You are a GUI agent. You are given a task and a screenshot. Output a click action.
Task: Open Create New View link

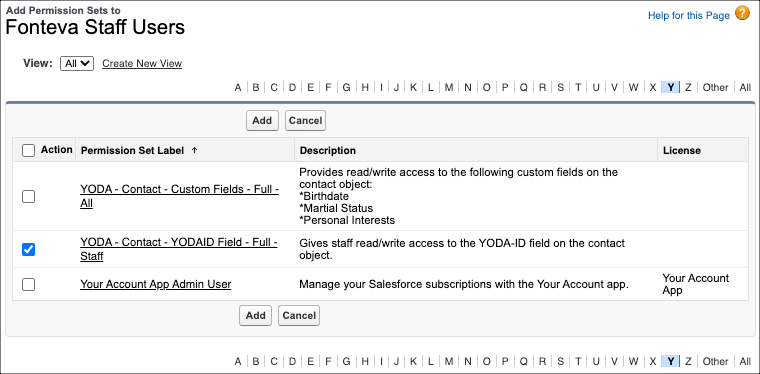click(x=142, y=63)
